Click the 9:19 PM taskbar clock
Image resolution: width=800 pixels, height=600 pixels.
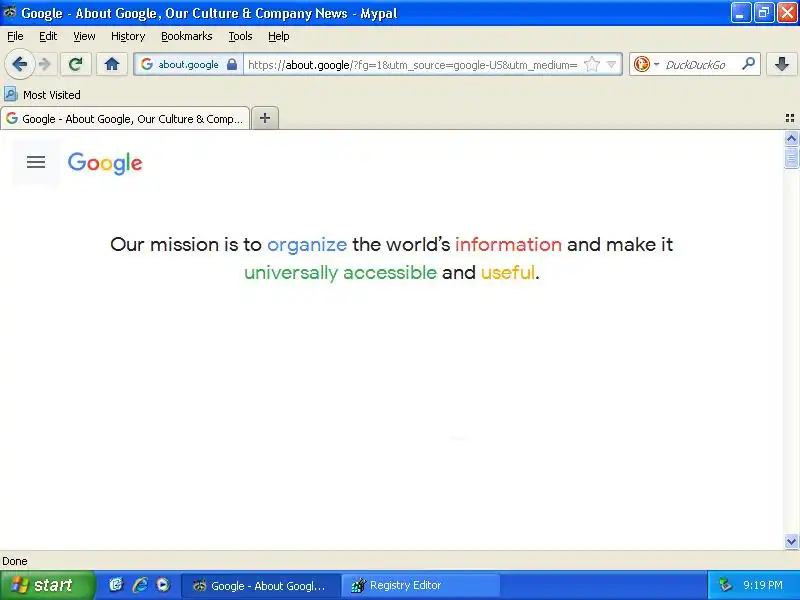763,585
